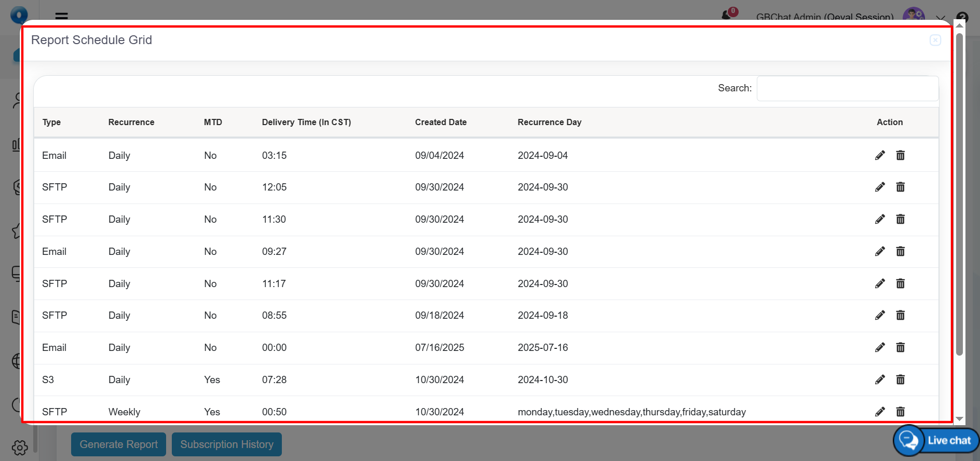Open notifications bell icon
The image size is (980, 461).
(727, 15)
